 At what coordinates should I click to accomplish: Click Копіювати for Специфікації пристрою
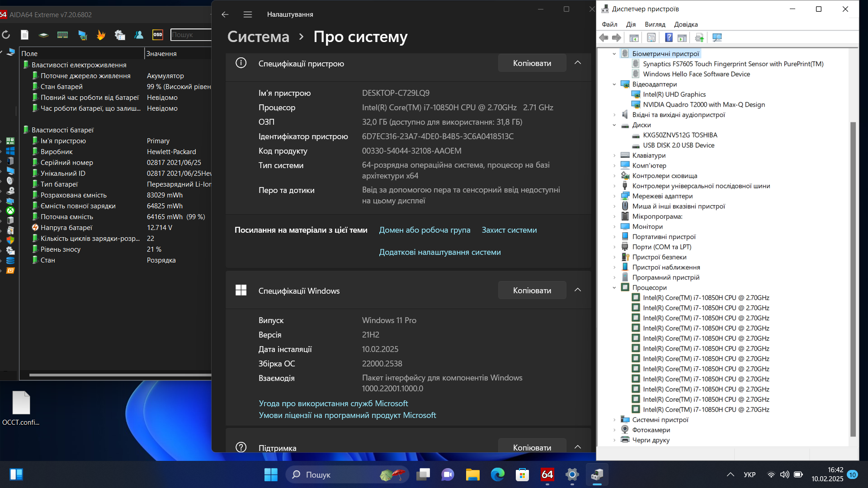pos(532,63)
